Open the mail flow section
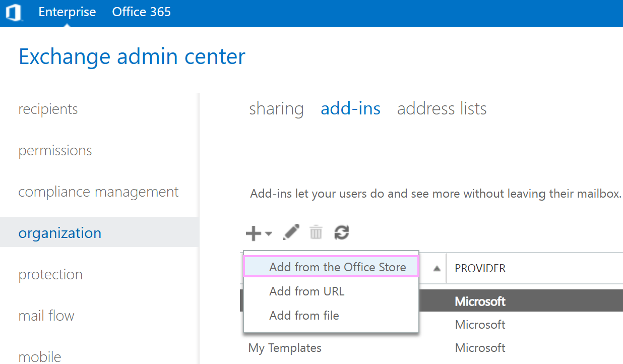Screen dimensions: 623x364 coord(46,315)
